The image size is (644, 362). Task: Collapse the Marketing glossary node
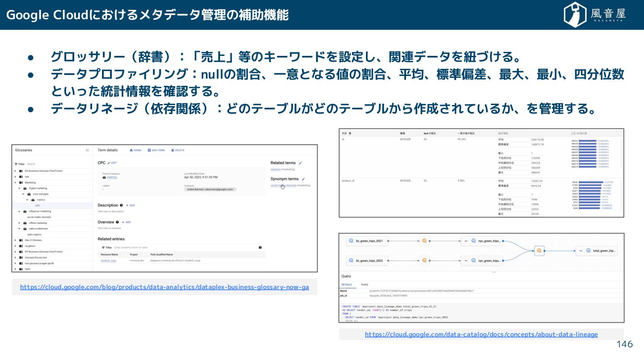pyautogui.click(x=15, y=182)
